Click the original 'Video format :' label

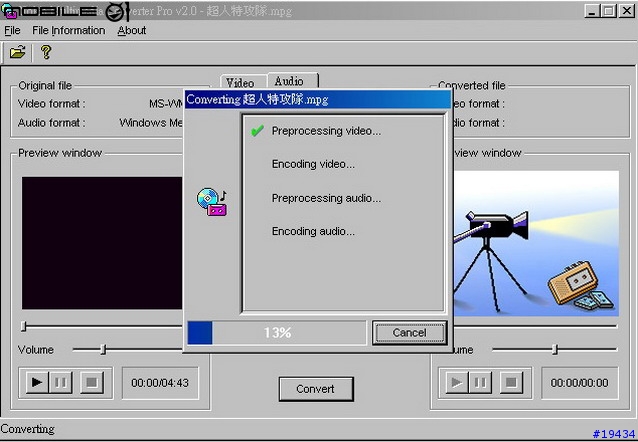pyautogui.click(x=52, y=104)
